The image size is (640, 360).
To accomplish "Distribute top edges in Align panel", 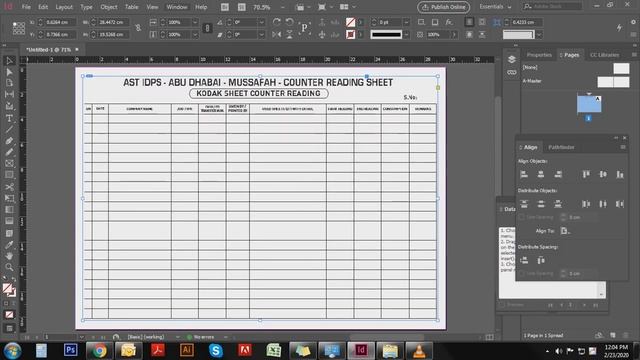I will [x=524, y=204].
